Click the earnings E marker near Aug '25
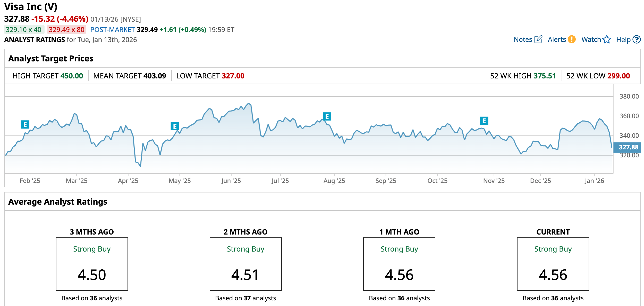Screen dimensions: 644x306 [x=327, y=117]
